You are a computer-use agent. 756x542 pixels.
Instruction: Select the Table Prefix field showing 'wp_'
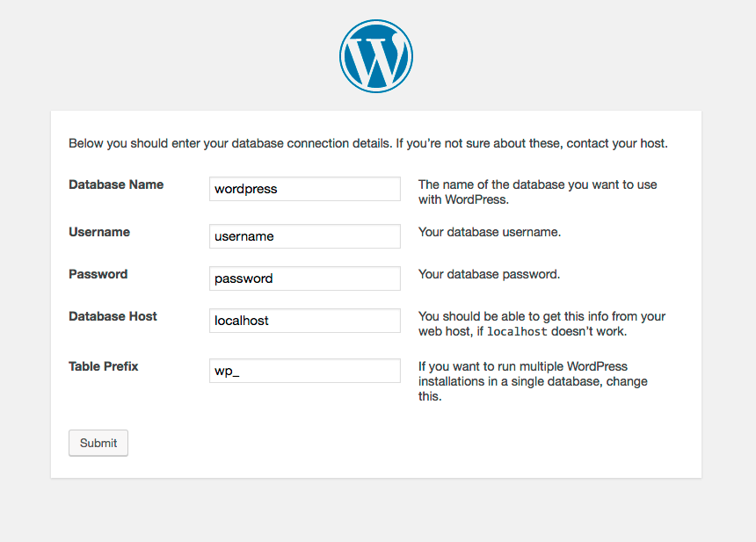coord(304,370)
